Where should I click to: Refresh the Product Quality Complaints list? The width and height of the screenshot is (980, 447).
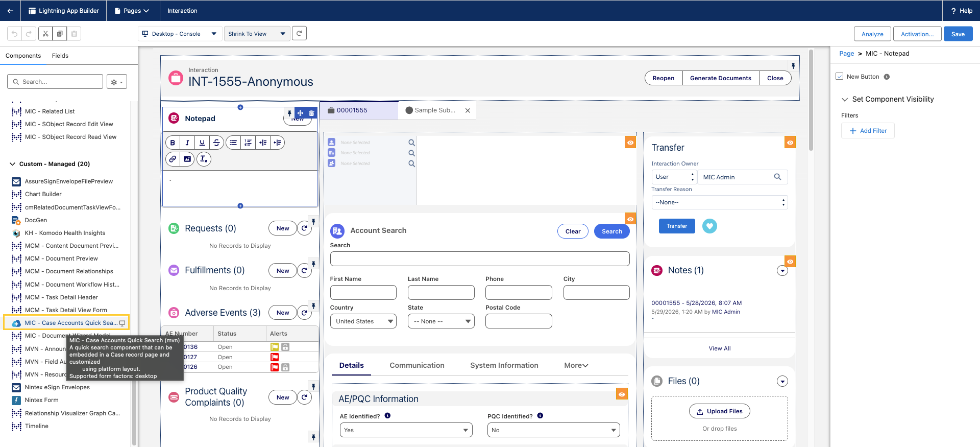(305, 397)
